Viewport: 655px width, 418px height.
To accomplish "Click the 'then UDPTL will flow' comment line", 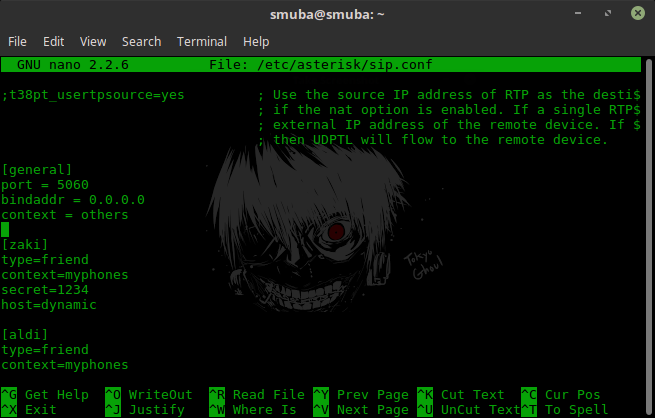I will click(433, 139).
